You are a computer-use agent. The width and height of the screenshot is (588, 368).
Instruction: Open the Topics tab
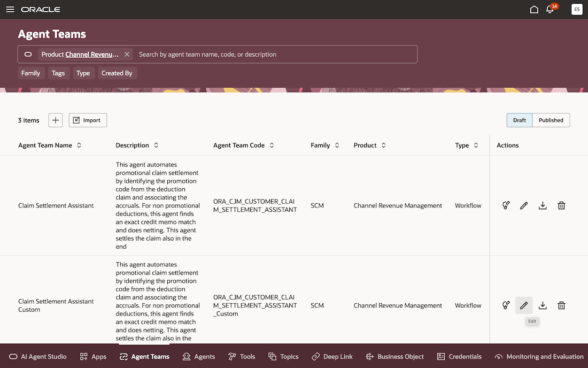(283, 356)
